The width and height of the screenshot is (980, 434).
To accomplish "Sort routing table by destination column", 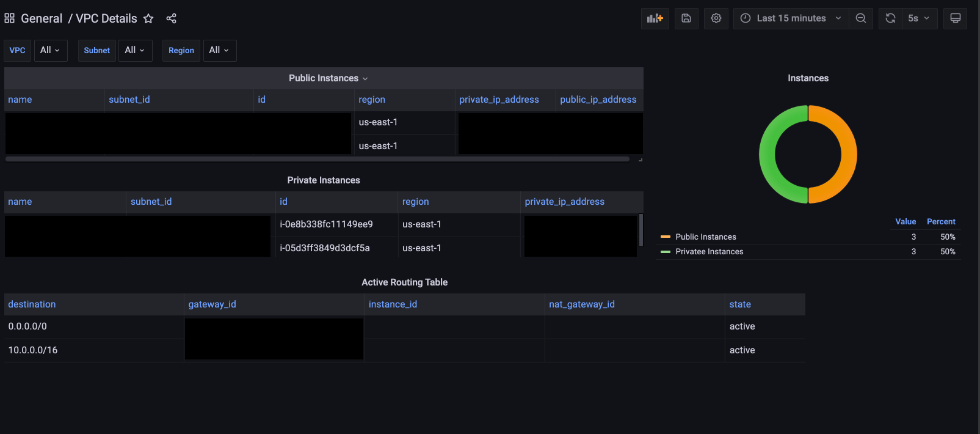I will pos(32,304).
